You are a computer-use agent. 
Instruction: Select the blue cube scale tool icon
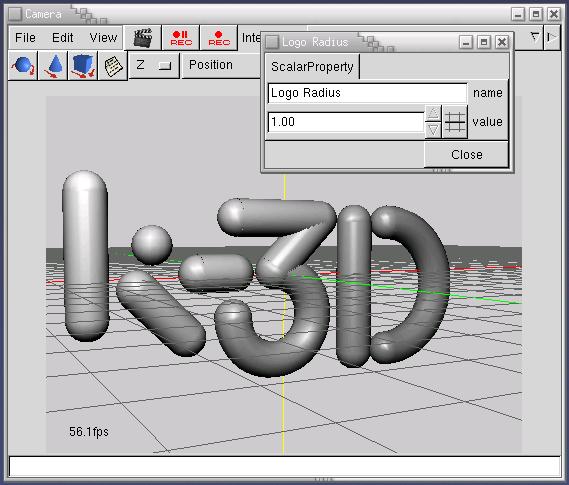click(x=83, y=66)
